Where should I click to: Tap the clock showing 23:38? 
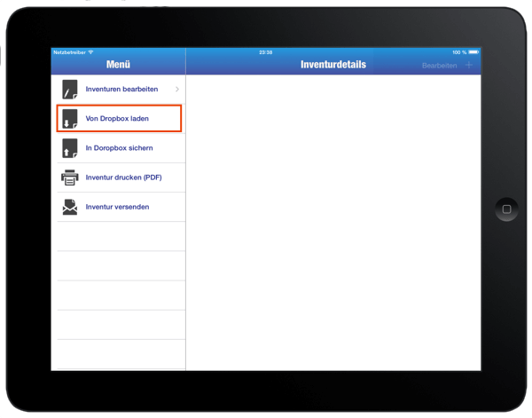click(265, 52)
